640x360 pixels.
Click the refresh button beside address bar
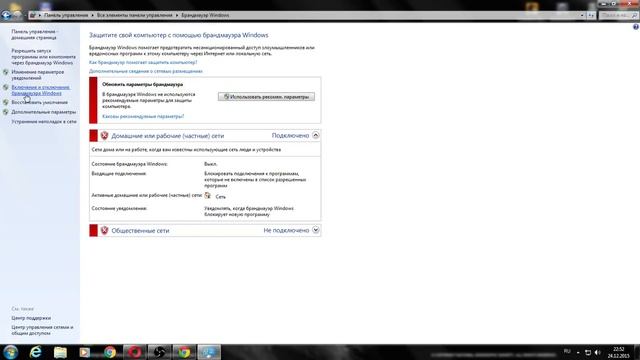coord(591,15)
